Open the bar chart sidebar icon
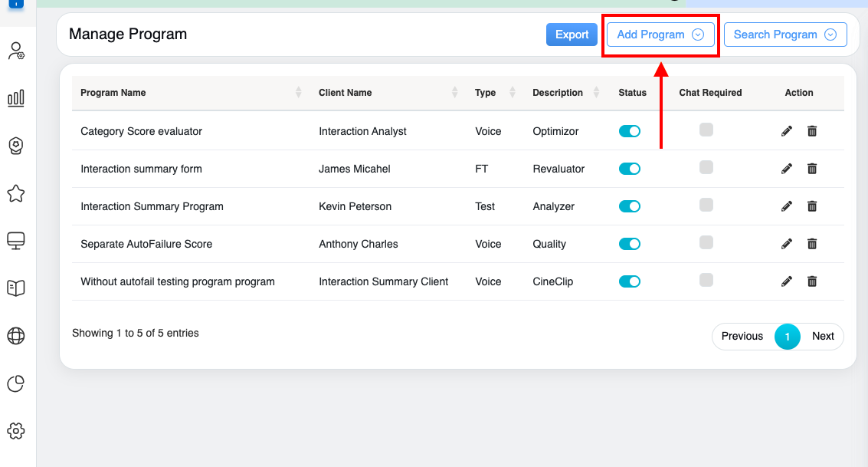The width and height of the screenshot is (868, 467). point(16,98)
